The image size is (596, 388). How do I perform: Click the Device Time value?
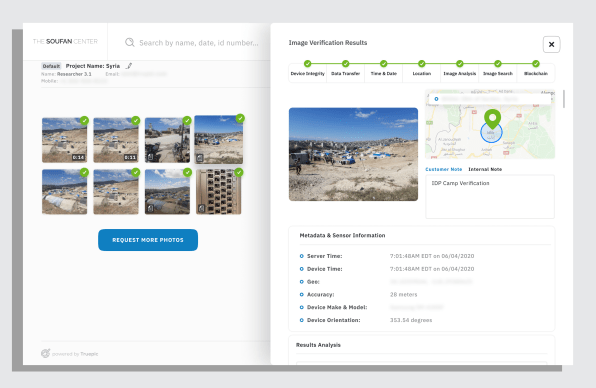pos(432,269)
